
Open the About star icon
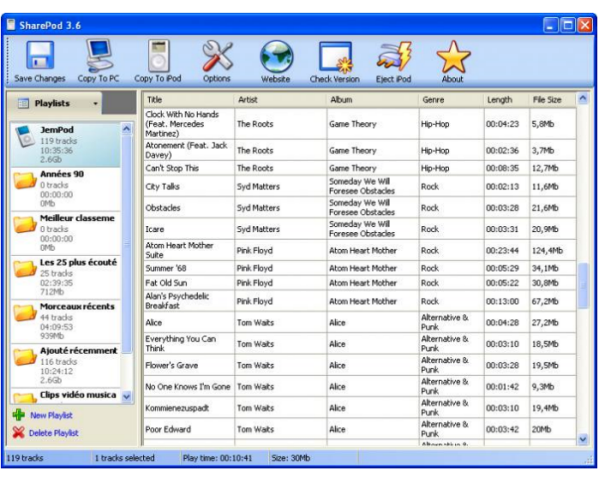point(453,57)
